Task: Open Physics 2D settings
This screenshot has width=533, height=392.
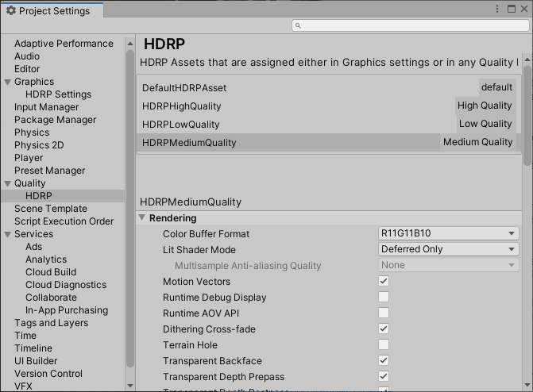Action: 39,145
